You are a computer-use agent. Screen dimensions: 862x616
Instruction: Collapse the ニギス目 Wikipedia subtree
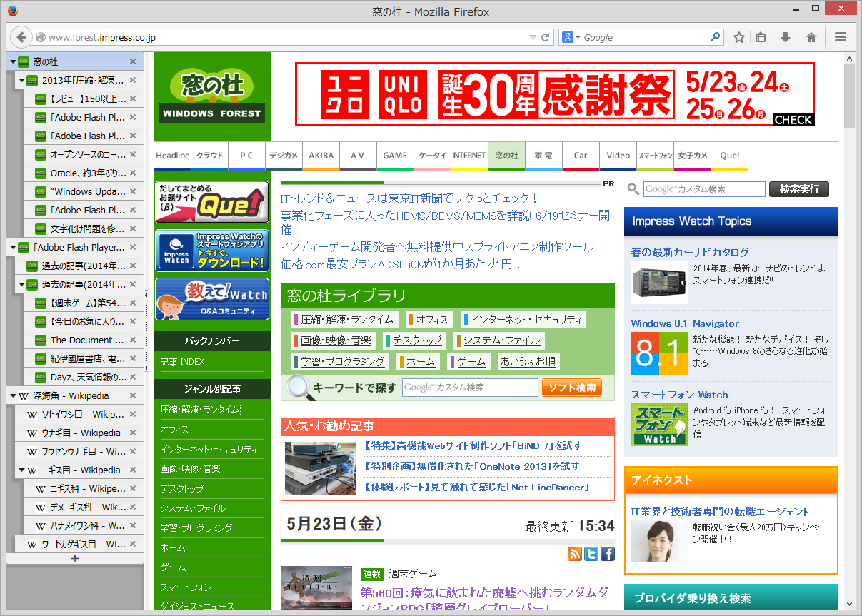click(21, 470)
